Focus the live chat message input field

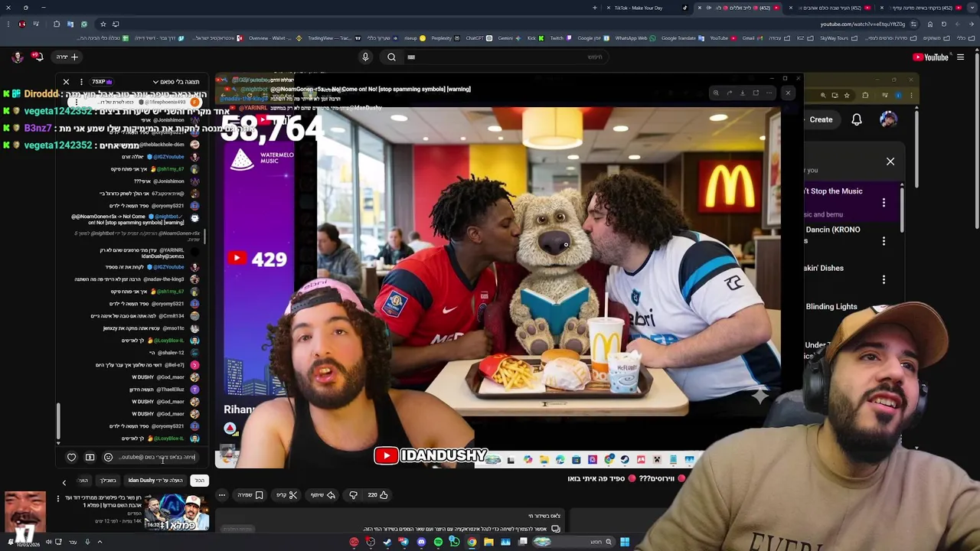click(x=158, y=458)
